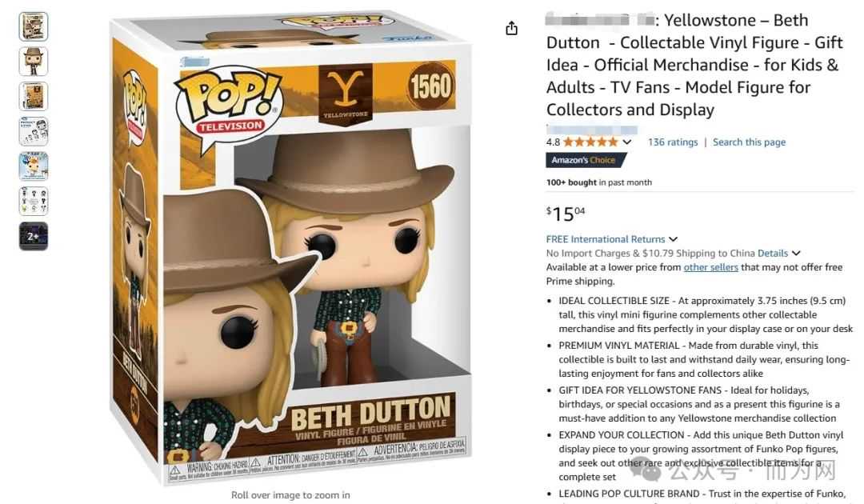This screenshot has height=504, width=864.
Task: Select the fourth thumbnail image
Action: [x=34, y=131]
